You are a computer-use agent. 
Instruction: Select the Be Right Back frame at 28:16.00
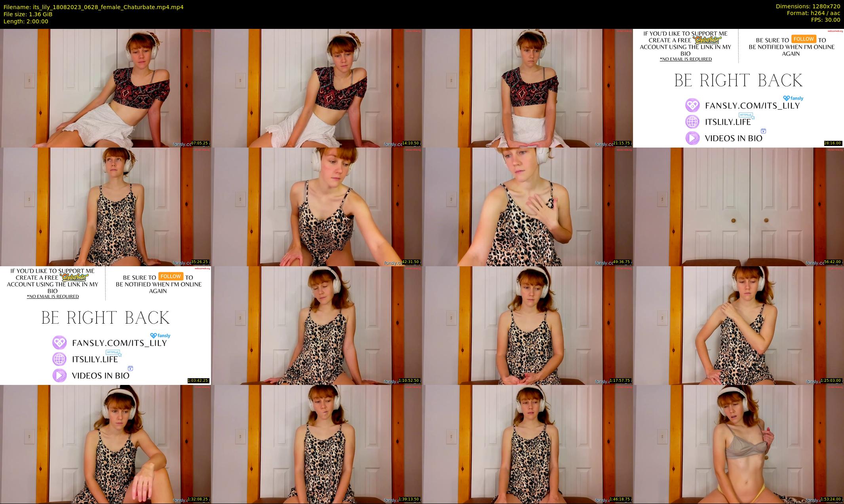click(x=738, y=88)
